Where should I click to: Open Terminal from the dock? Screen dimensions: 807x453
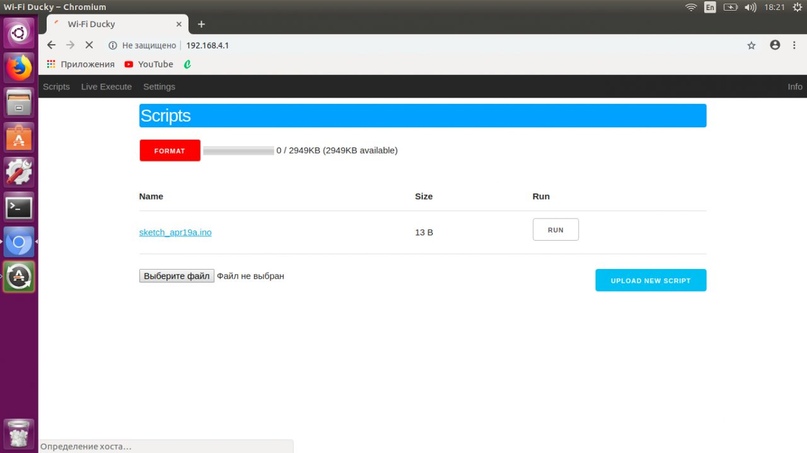pyautogui.click(x=19, y=207)
